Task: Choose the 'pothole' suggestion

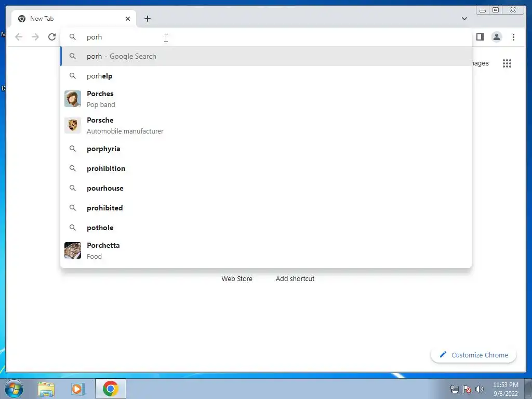Action: [266, 228]
